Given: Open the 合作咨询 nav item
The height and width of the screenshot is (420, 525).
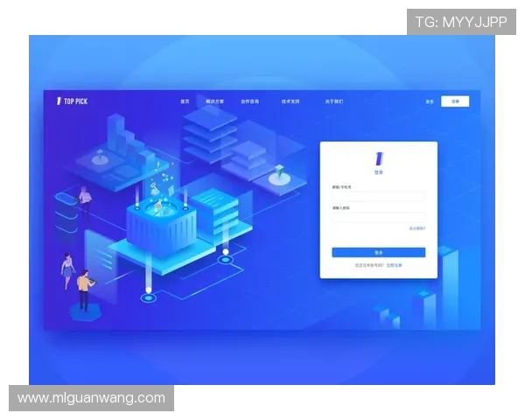Looking at the screenshot, I should coord(249,101).
